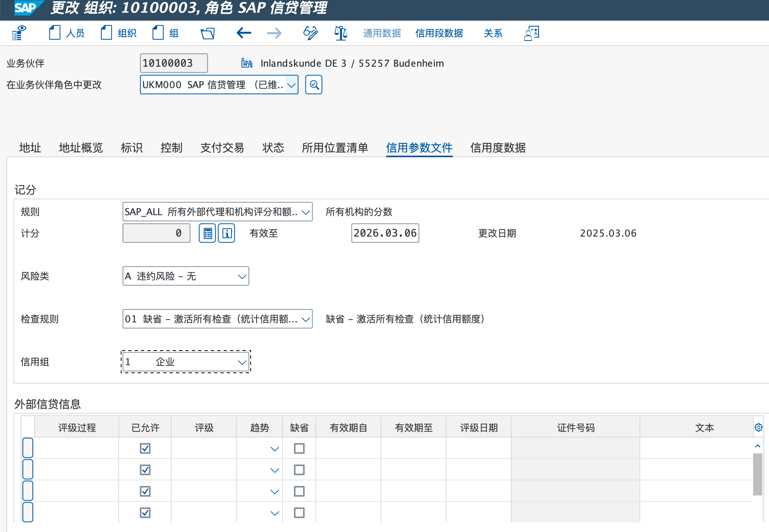The width and height of the screenshot is (769, 532).
Task: Click the organization icon beside Inlandskunde DE 3
Action: (x=247, y=63)
